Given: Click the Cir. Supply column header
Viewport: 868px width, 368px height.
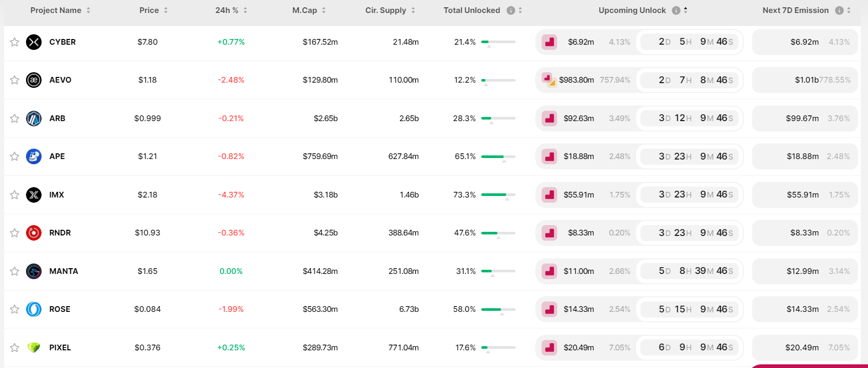Looking at the screenshot, I should pos(385,10).
